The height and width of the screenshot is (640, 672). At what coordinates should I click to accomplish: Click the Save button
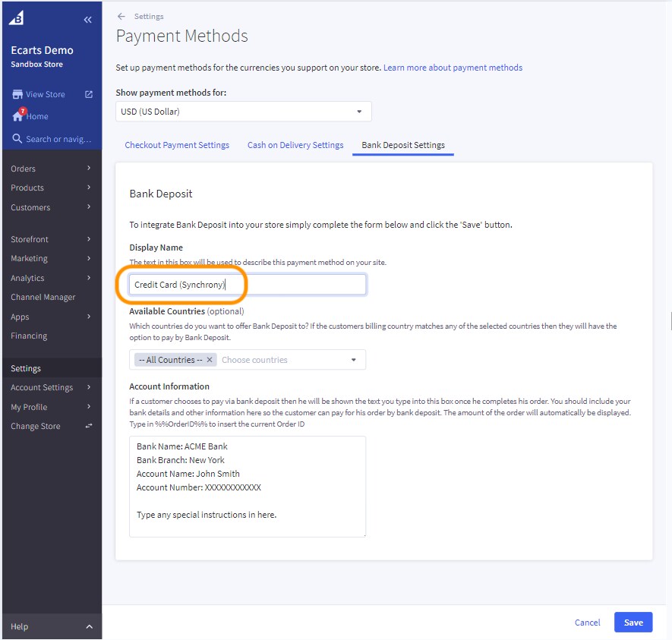click(x=633, y=622)
